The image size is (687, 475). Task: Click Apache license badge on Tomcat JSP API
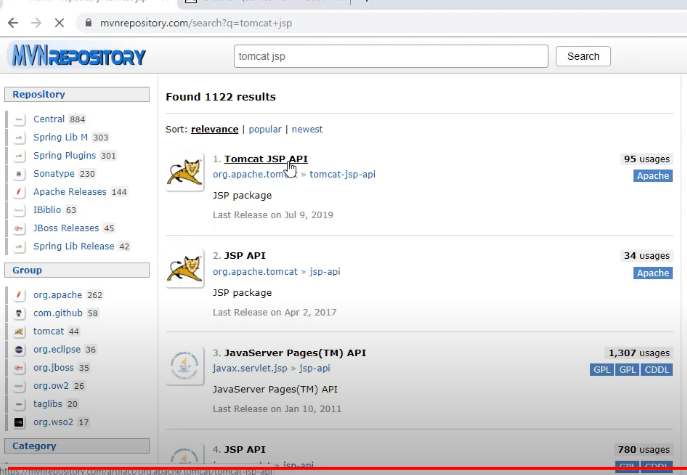click(x=653, y=176)
